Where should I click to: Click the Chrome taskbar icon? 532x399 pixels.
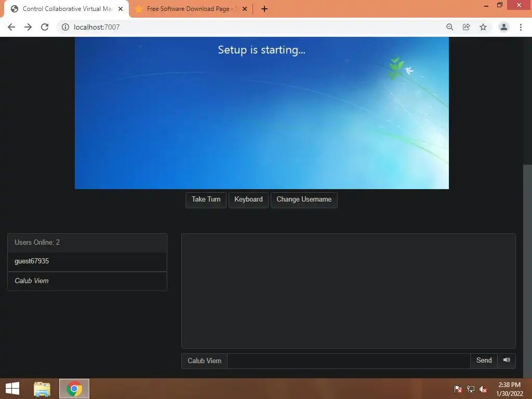pyautogui.click(x=74, y=389)
